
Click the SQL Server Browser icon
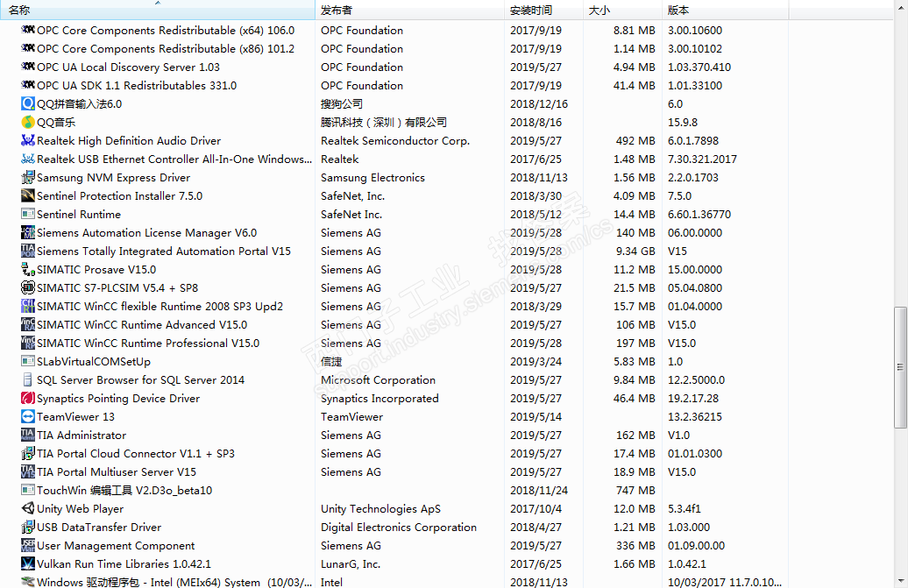pos(28,379)
